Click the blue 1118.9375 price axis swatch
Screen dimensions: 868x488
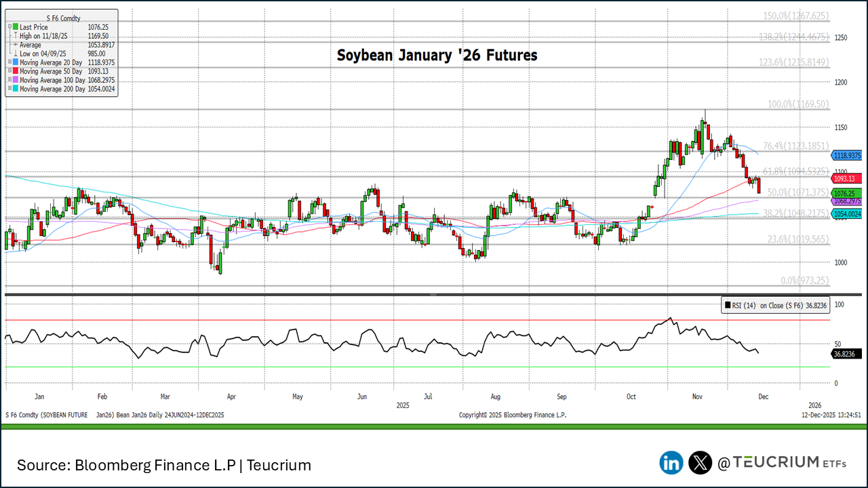(846, 155)
